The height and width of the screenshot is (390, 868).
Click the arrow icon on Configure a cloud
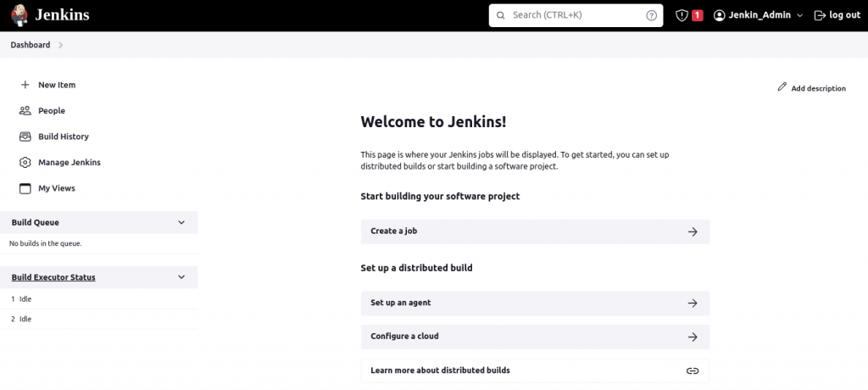click(693, 337)
